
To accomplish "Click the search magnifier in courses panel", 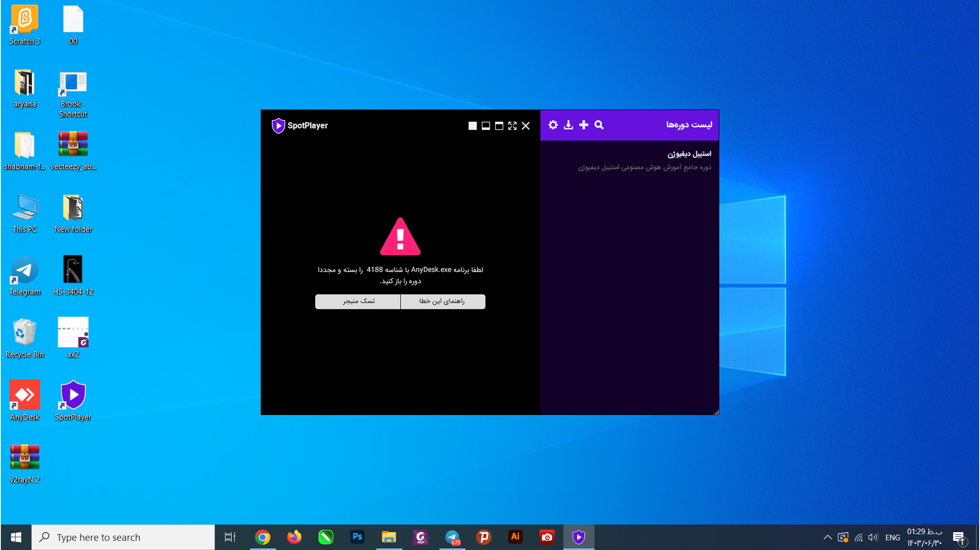I will (599, 125).
